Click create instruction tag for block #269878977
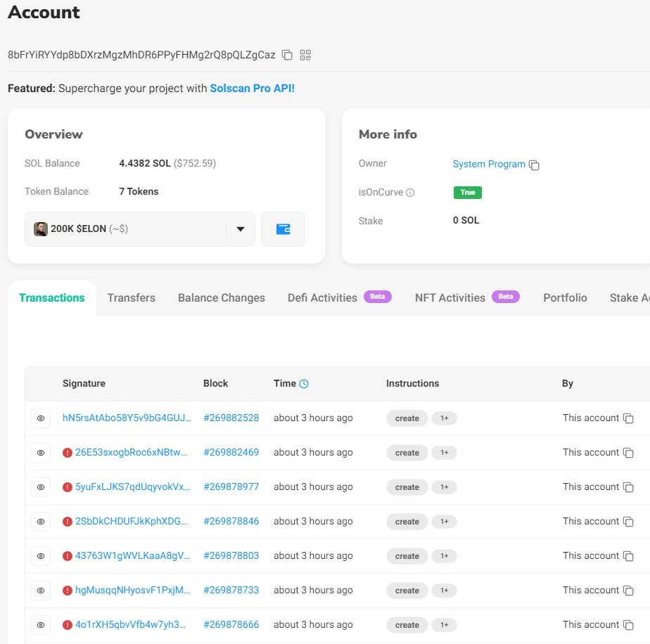Viewport: 650px width, 644px height. pyautogui.click(x=407, y=487)
